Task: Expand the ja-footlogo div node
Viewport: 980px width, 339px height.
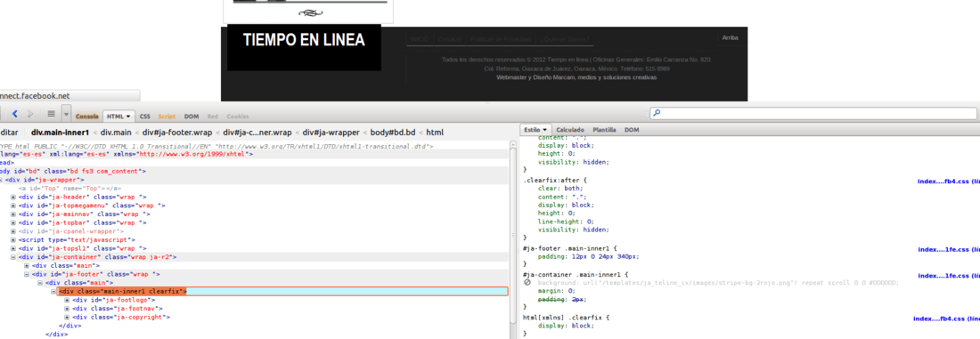Action: pyautogui.click(x=67, y=300)
